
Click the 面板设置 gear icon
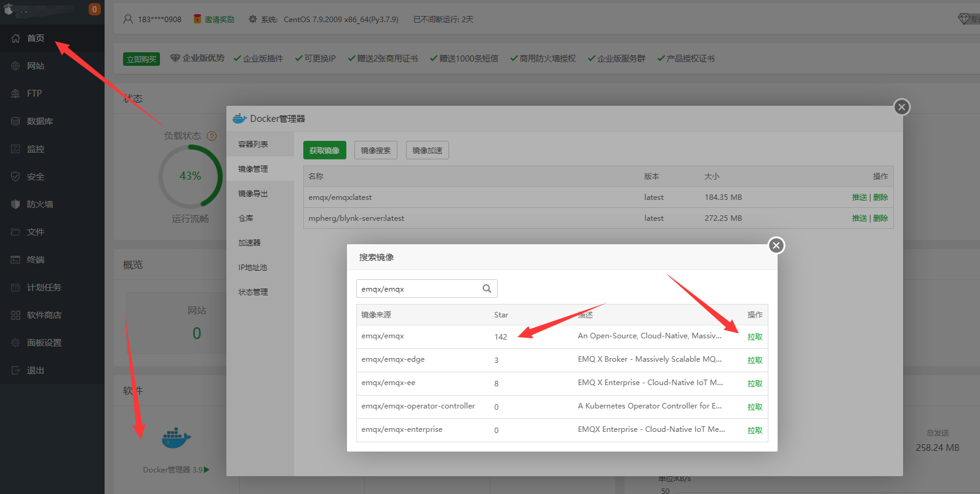[15, 343]
